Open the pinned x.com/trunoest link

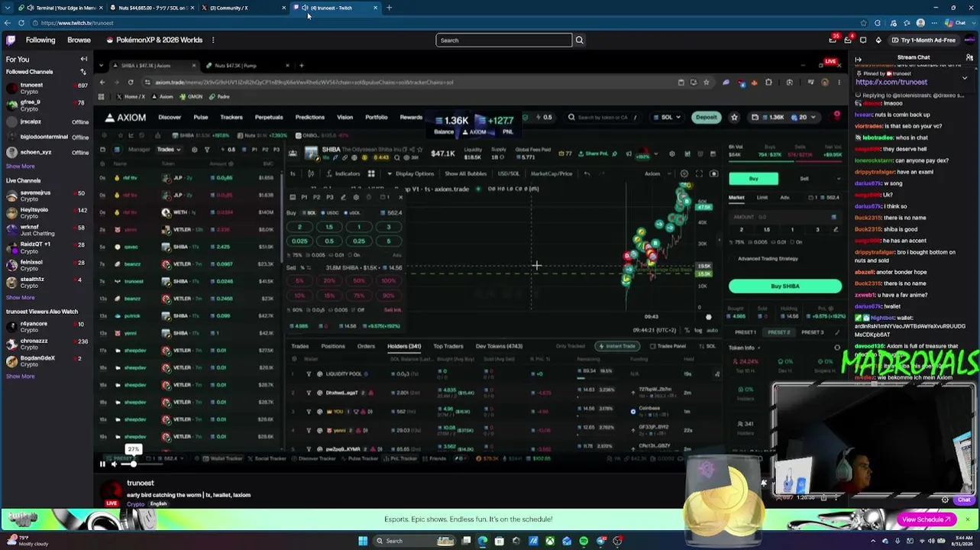click(x=891, y=82)
